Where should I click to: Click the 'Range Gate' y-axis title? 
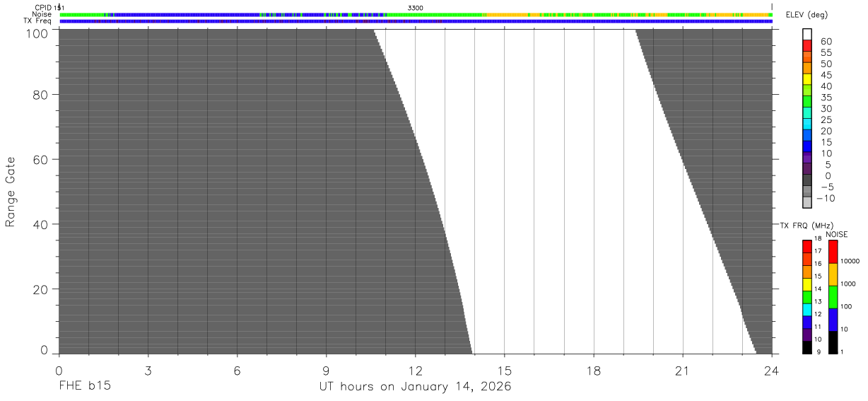[x=11, y=192]
